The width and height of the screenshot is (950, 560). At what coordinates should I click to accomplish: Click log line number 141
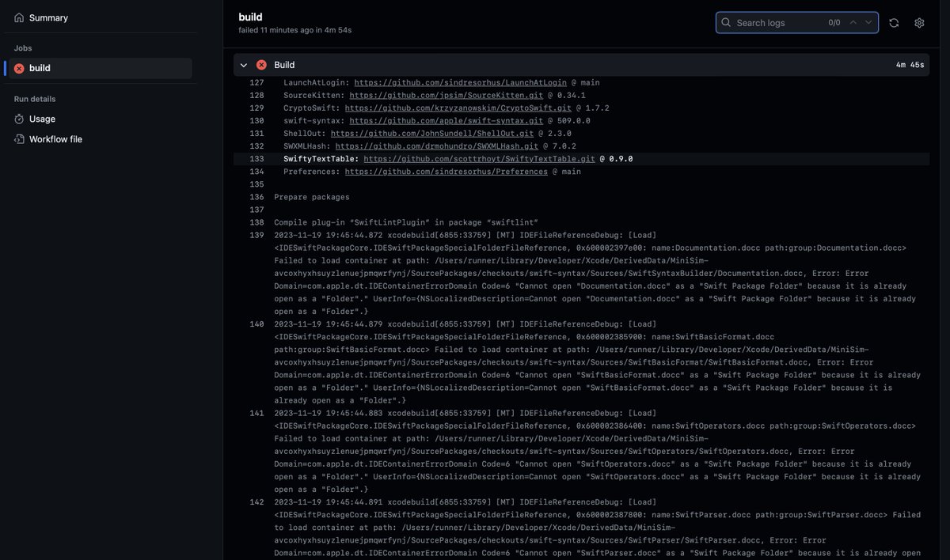256,413
